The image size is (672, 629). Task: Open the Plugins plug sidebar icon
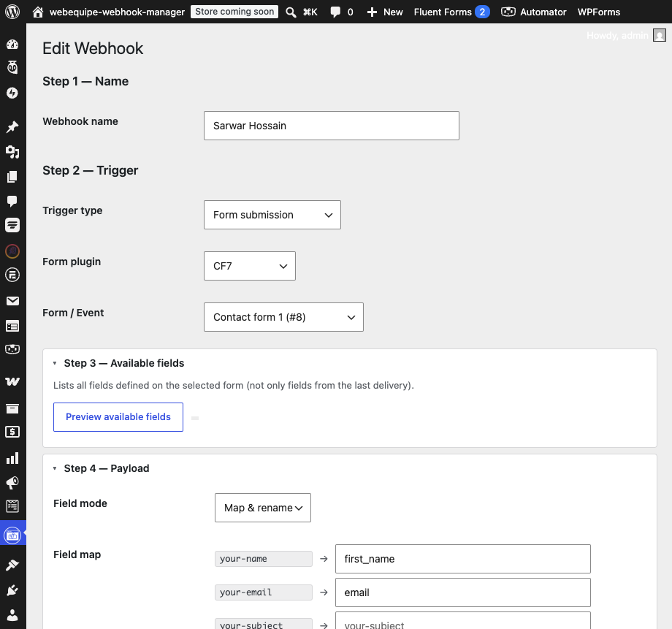(x=12, y=590)
